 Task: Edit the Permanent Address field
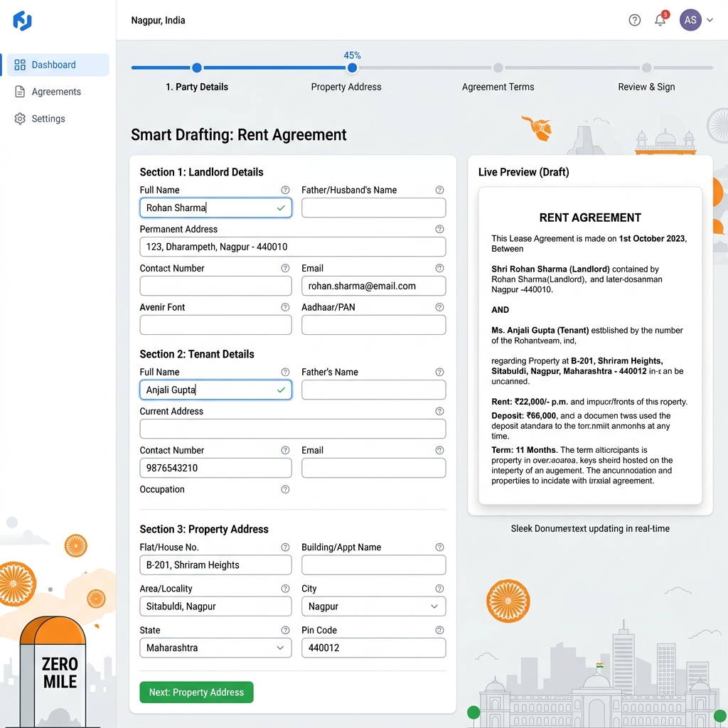point(292,247)
